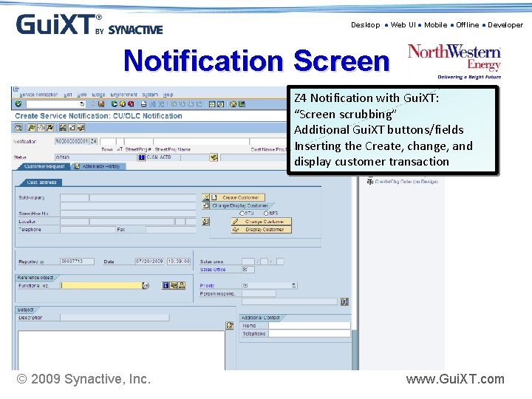Click the person icon left of Create Customer
532x399 pixels.
pyautogui.click(x=205, y=197)
